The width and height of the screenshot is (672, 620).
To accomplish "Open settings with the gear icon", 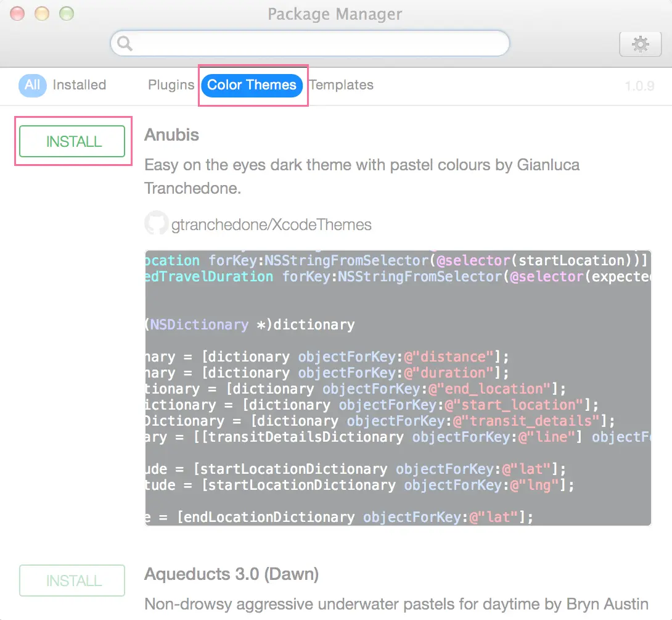I will (641, 44).
